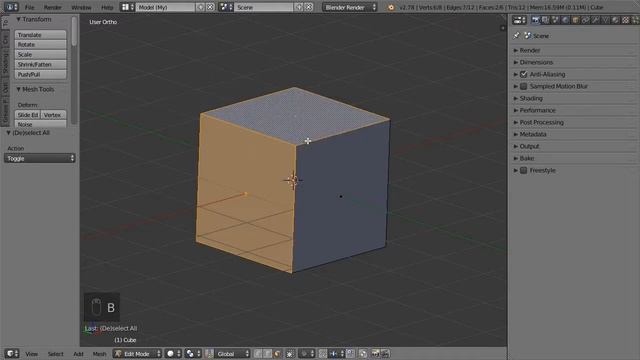Switch to vertex select mode
This screenshot has width=640, height=360.
pyautogui.click(x=258, y=353)
